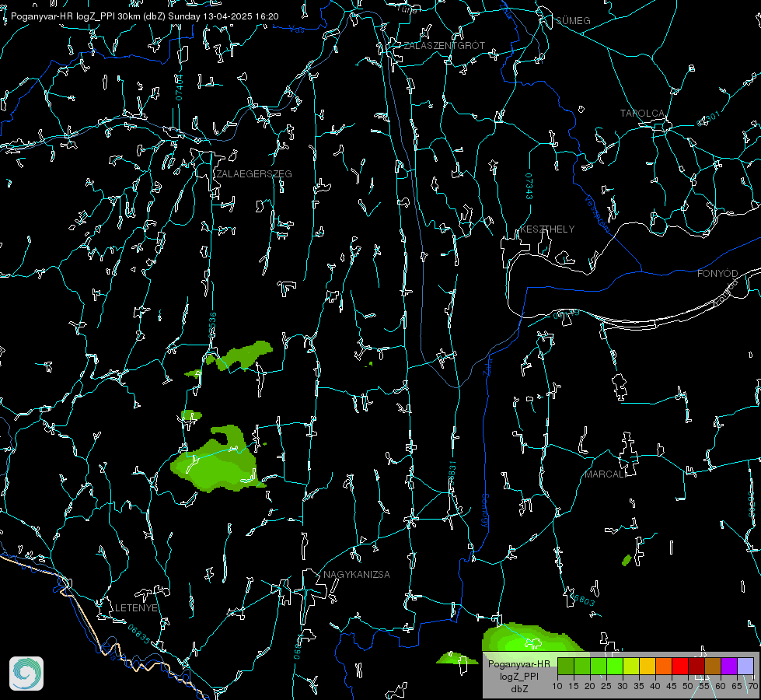
Task: Click the SÜMEG city label
Action: pos(573,21)
